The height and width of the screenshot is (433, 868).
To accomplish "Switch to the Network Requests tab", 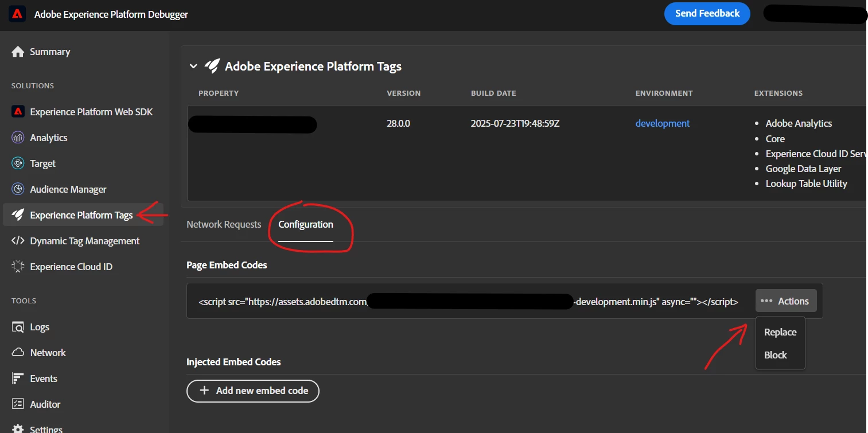I will tap(224, 224).
